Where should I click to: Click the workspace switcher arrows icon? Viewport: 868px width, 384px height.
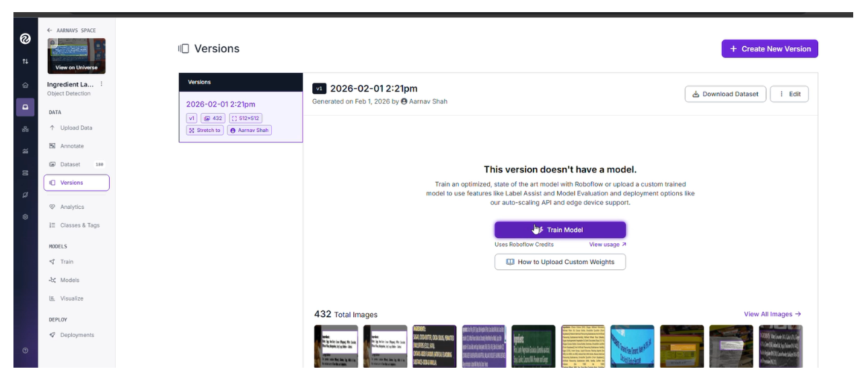pos(25,61)
